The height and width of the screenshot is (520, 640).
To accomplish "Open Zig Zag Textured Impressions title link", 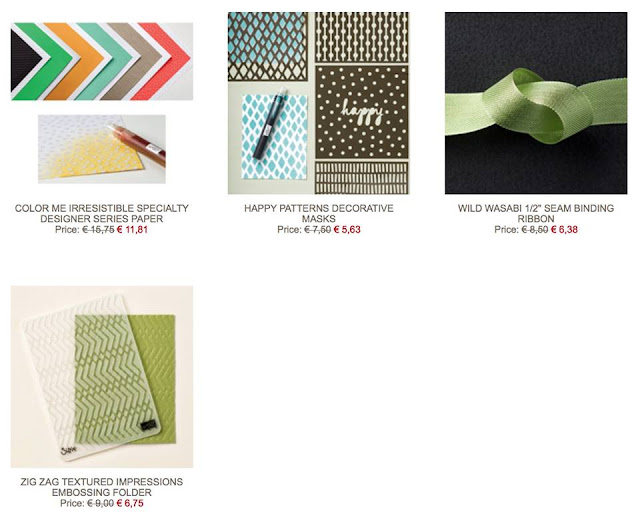I will click(102, 487).
